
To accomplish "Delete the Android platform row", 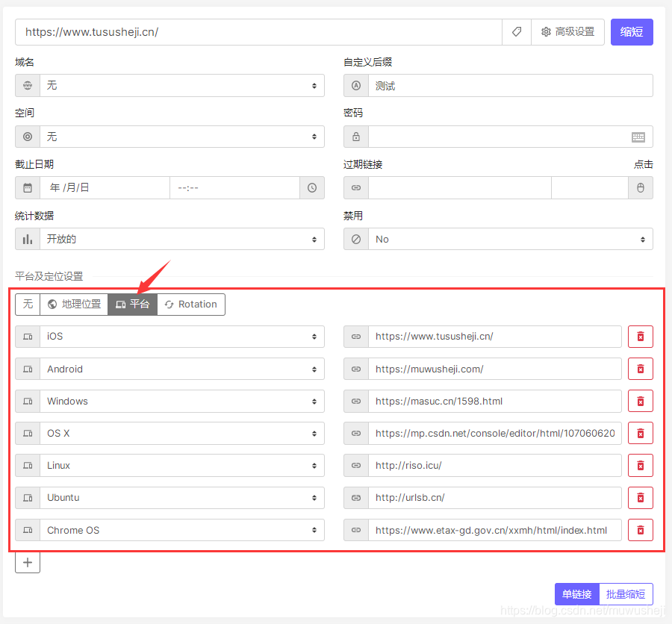I will [641, 369].
